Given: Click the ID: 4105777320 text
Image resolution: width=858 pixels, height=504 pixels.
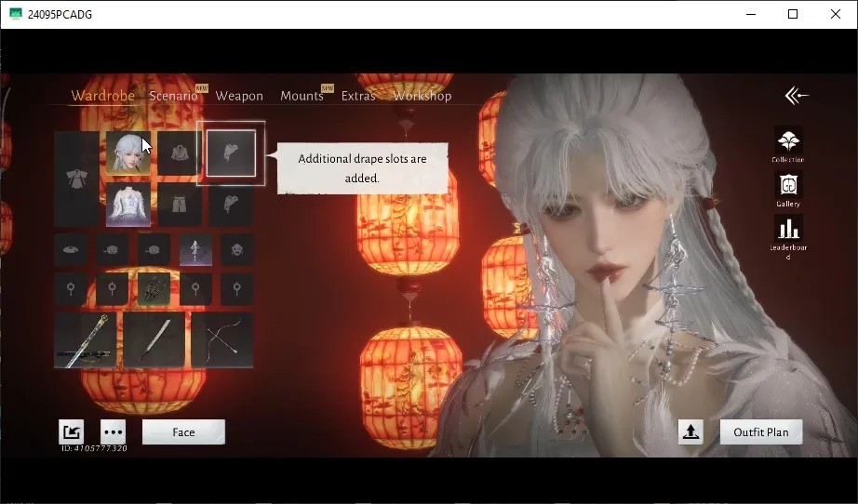Looking at the screenshot, I should click(x=94, y=448).
